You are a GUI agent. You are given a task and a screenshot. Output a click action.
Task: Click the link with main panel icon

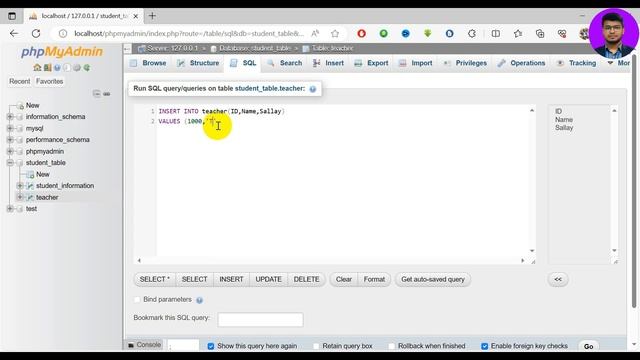pyautogui.click(x=107, y=94)
